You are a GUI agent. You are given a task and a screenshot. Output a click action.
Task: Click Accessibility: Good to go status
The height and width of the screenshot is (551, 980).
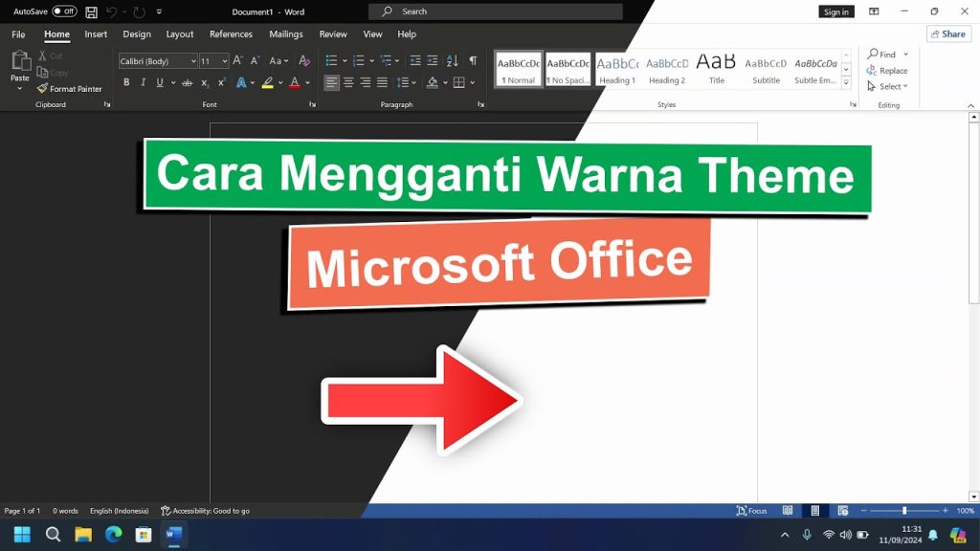coord(205,511)
